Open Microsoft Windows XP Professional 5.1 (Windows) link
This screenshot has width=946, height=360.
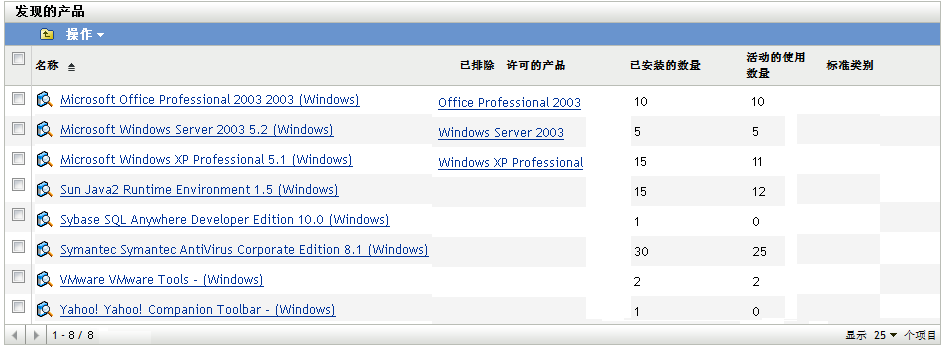click(206, 160)
